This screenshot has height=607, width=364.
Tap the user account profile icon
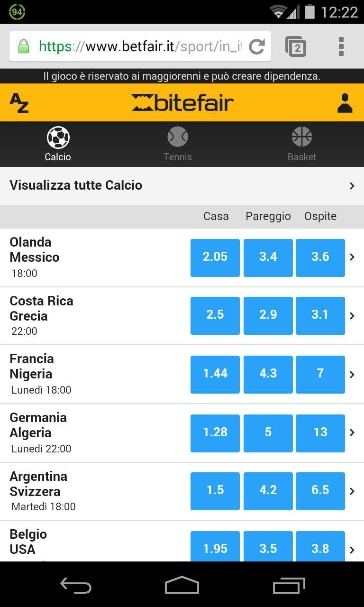[x=345, y=103]
